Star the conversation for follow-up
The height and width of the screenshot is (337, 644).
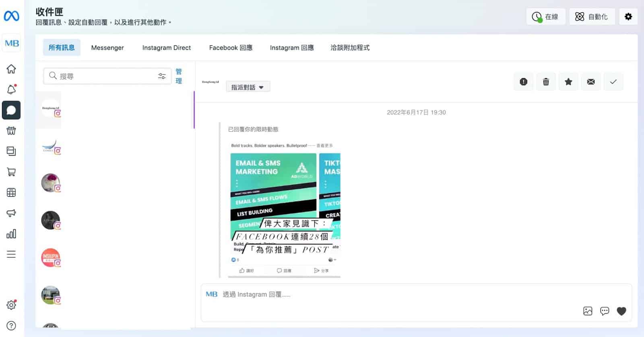pyautogui.click(x=568, y=82)
